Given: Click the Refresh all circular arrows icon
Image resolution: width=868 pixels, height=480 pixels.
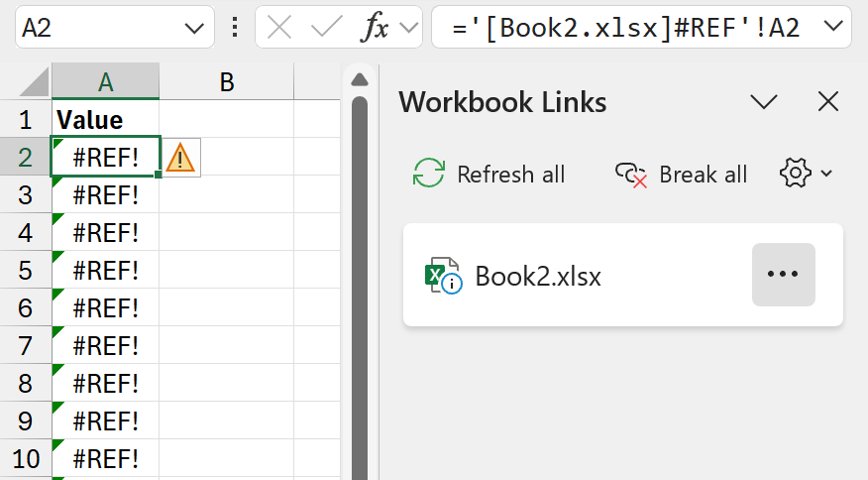Looking at the screenshot, I should pyautogui.click(x=429, y=175).
